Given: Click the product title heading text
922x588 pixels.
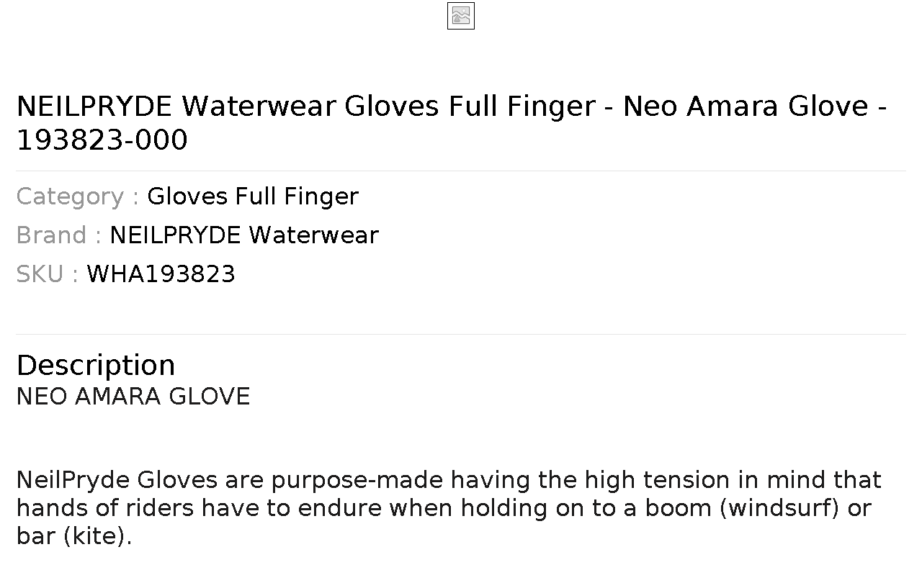Looking at the screenshot, I should tap(452, 123).
